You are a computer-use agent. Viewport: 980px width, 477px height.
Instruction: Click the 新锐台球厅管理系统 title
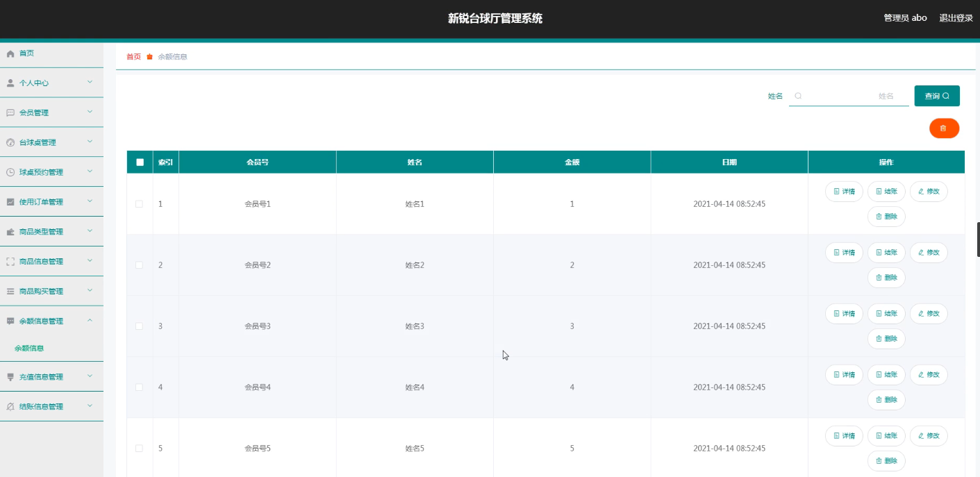[495, 19]
